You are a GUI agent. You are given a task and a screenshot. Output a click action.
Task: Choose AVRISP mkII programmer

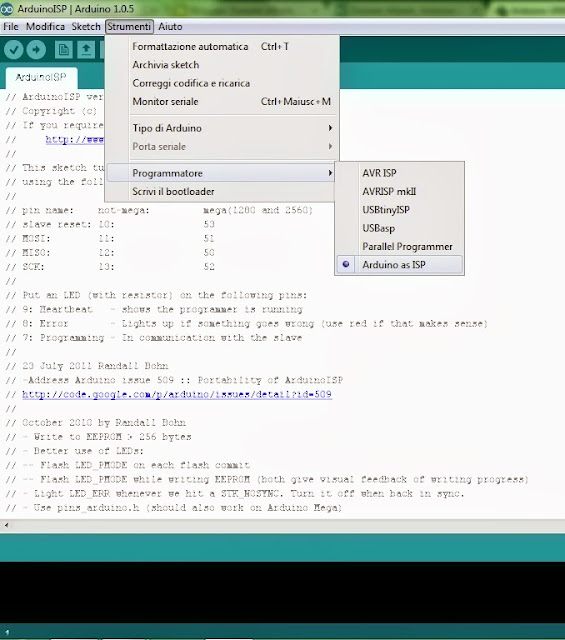[x=400, y=191]
